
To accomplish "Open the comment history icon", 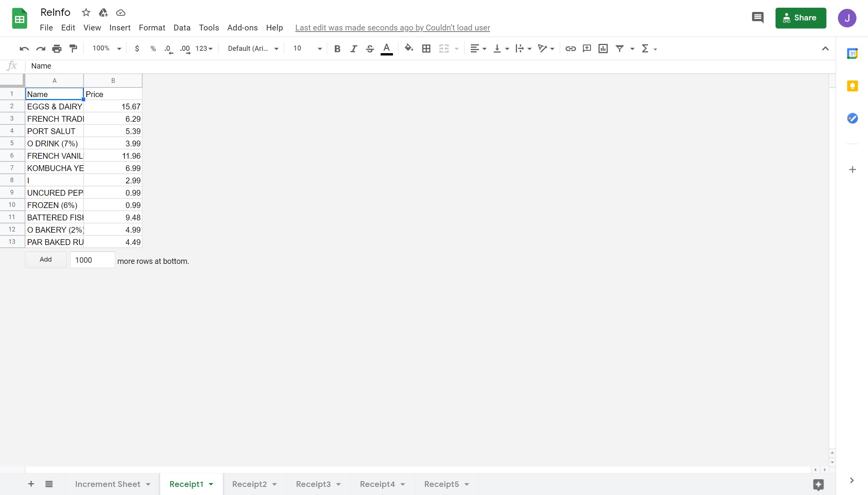I will pyautogui.click(x=757, y=18).
